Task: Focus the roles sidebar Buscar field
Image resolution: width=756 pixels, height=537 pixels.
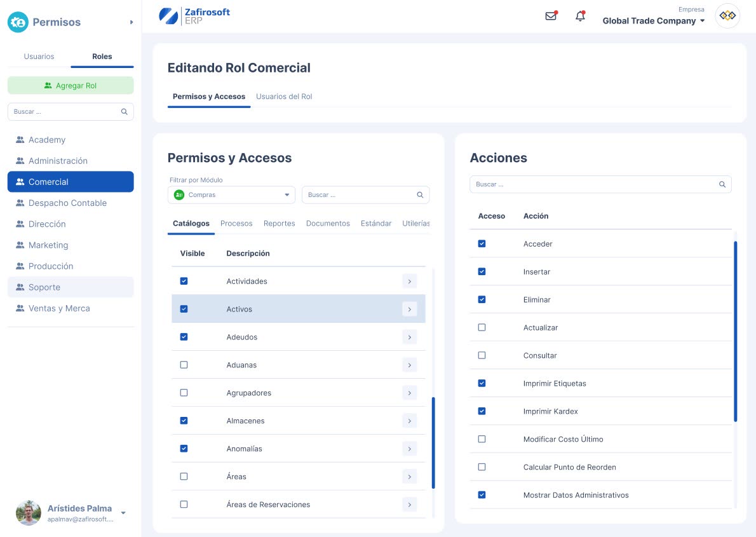Action: (71, 111)
